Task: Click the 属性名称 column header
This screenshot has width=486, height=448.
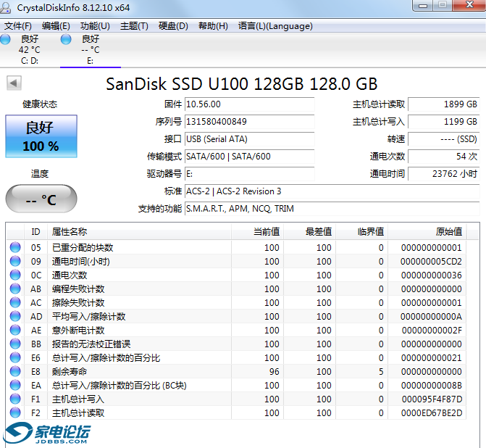Action: (139, 231)
